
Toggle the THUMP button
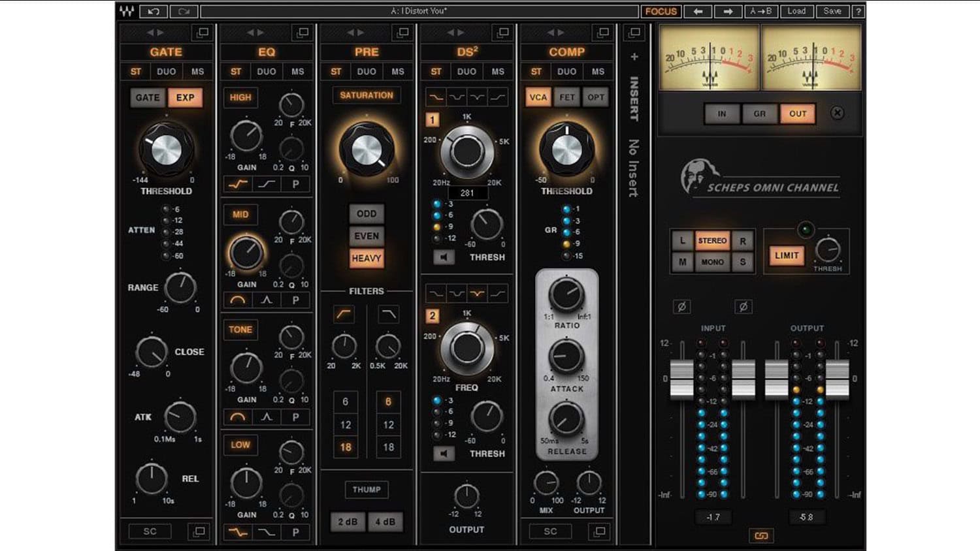pos(367,489)
